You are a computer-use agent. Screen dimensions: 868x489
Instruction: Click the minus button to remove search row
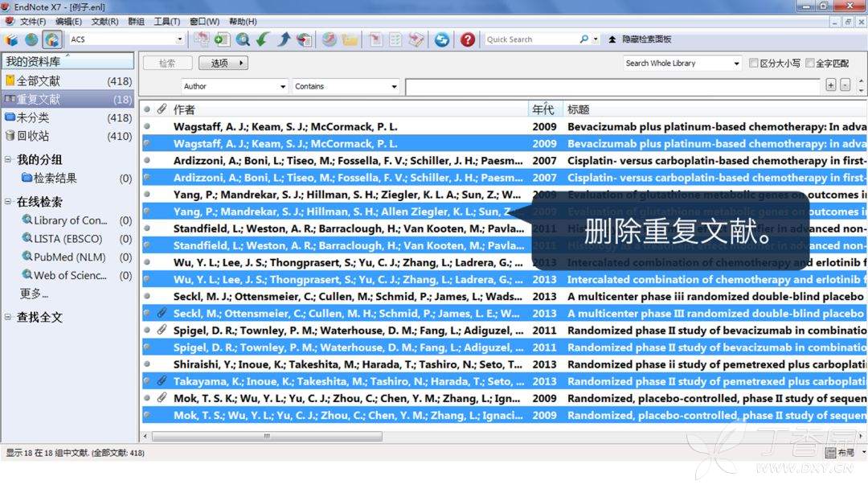point(845,84)
